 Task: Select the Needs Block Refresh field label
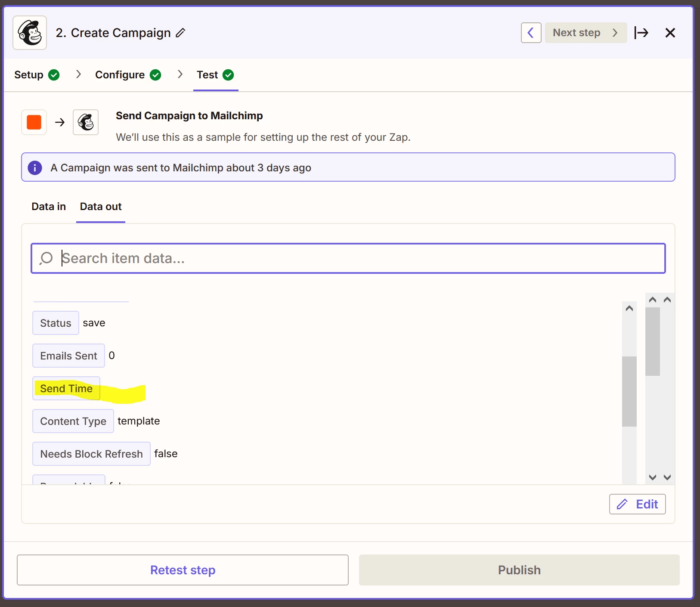pos(91,454)
